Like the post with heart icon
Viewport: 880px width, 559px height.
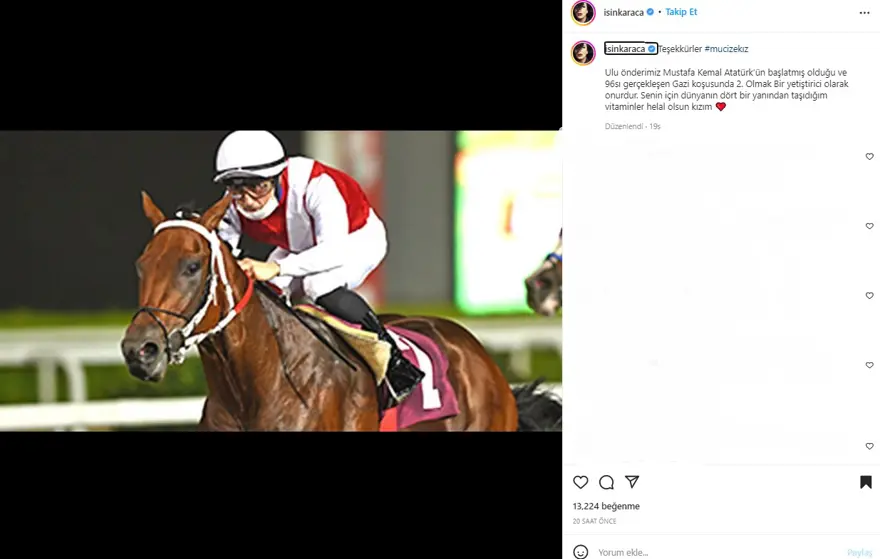580,482
